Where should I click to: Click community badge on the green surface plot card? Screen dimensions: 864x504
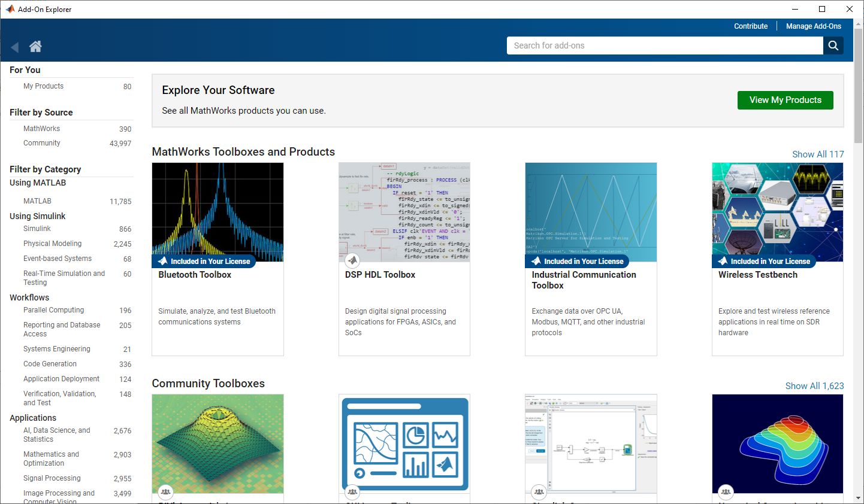click(166, 492)
